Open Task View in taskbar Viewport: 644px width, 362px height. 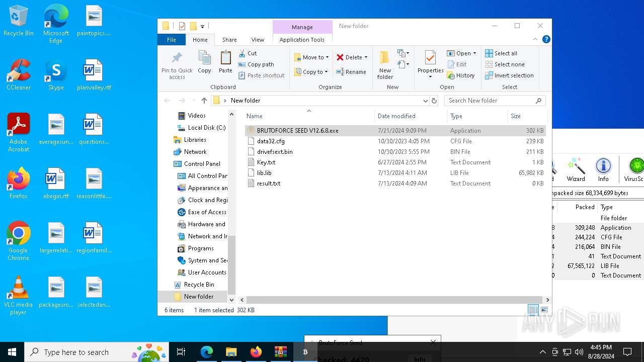point(181,352)
